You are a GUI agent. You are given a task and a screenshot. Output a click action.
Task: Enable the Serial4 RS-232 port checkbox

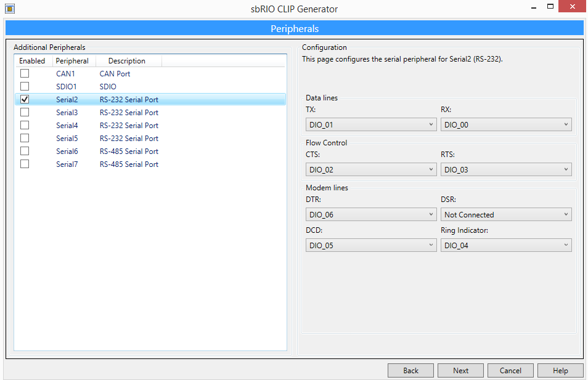tap(24, 125)
